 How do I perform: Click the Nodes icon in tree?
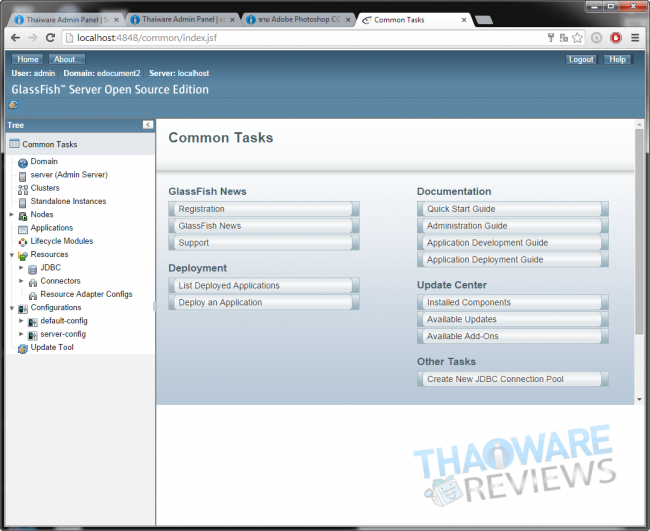tap(23, 216)
